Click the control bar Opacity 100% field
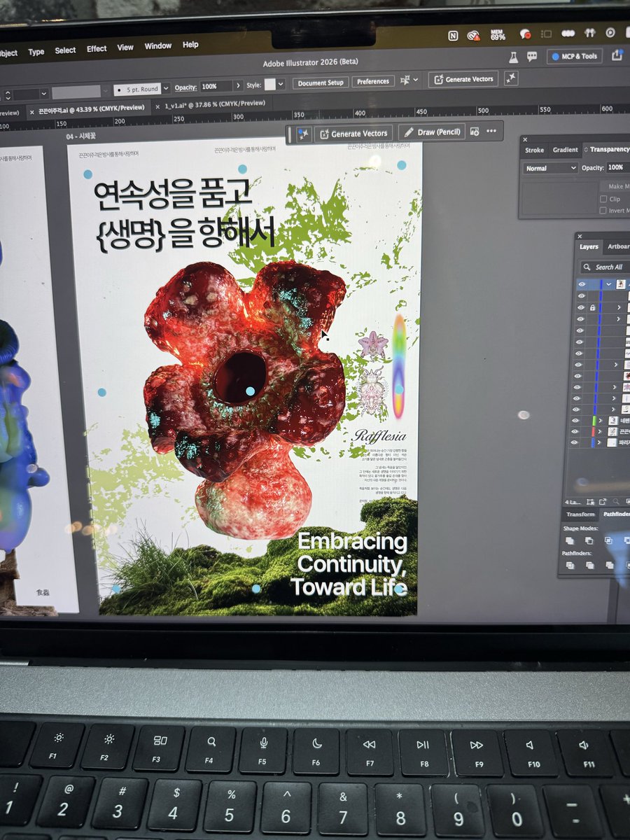This screenshot has height=840, width=630. tap(216, 87)
